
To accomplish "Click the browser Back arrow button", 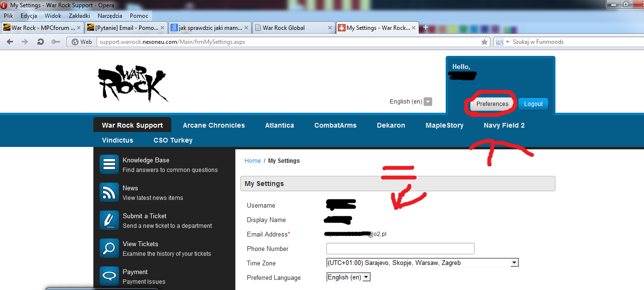I will click(10, 42).
